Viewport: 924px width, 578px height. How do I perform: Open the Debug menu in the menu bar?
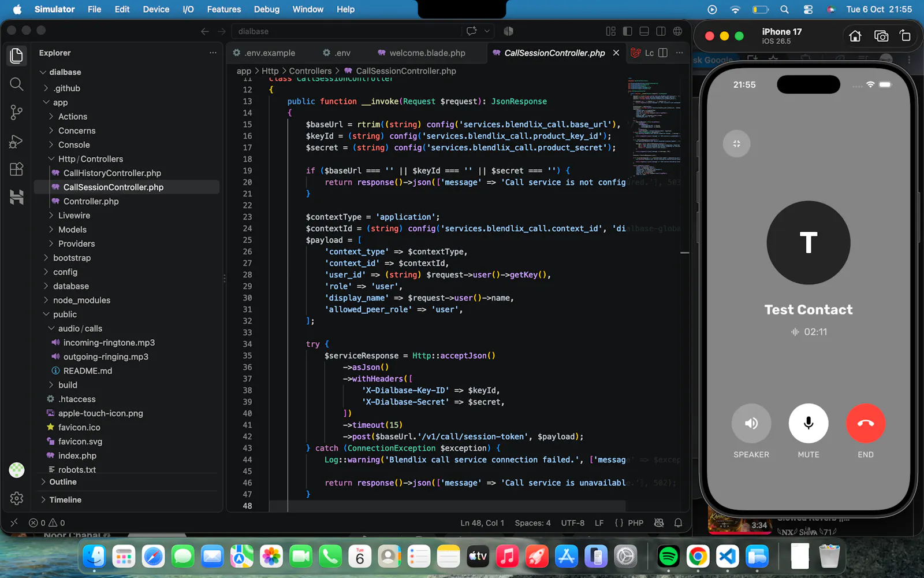[266, 9]
